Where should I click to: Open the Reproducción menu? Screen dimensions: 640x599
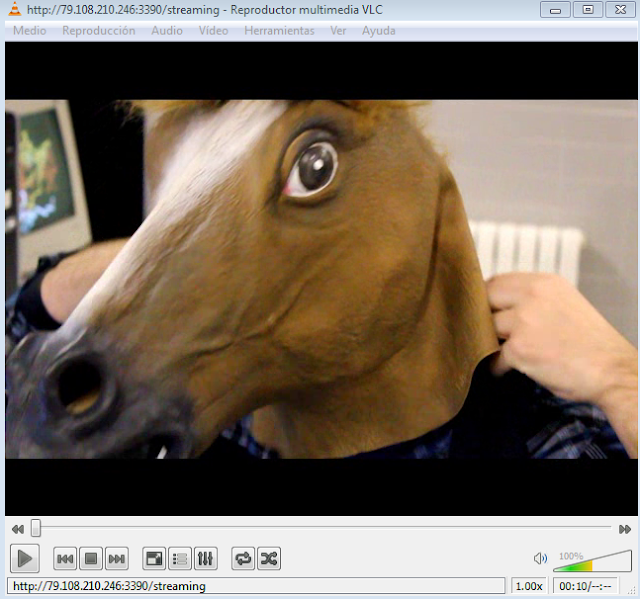coord(98,31)
